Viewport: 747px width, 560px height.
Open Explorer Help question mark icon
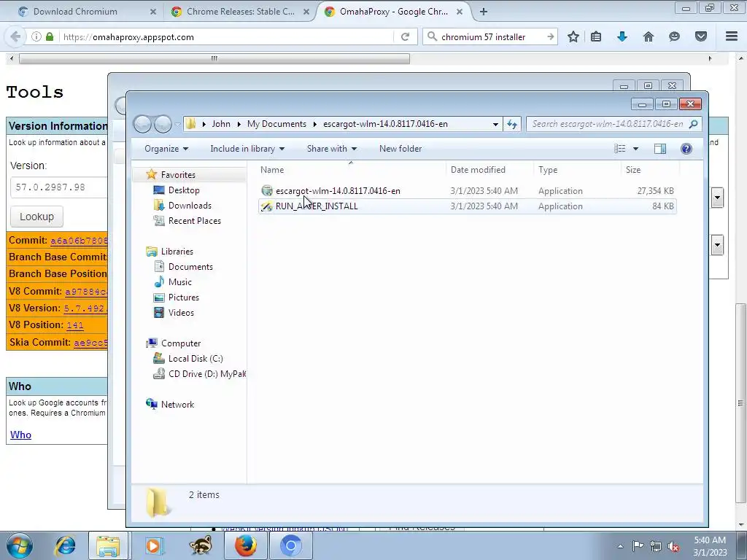click(686, 149)
